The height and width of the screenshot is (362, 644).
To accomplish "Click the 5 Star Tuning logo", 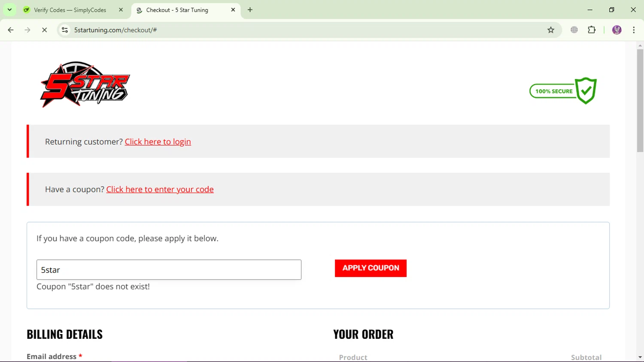I will click(x=85, y=84).
